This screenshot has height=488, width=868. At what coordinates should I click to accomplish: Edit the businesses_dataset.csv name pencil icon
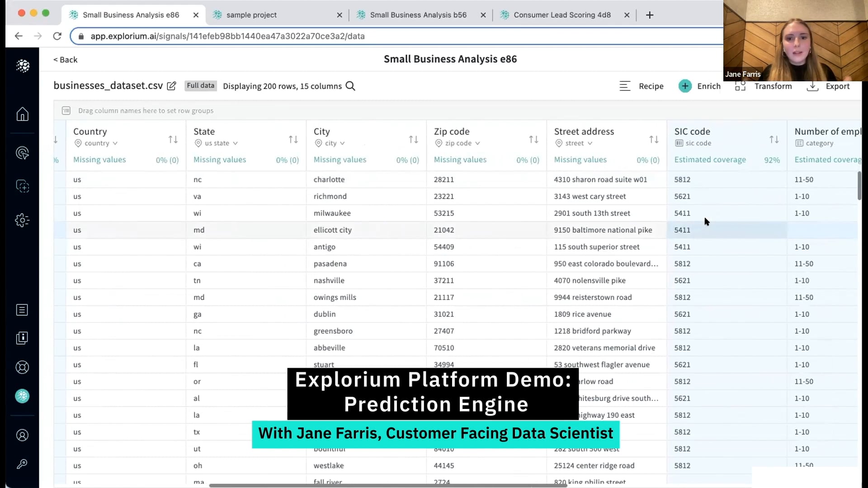click(x=171, y=86)
